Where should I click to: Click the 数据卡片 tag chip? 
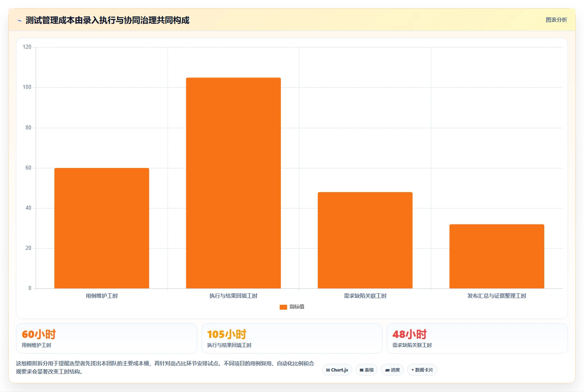click(x=422, y=370)
